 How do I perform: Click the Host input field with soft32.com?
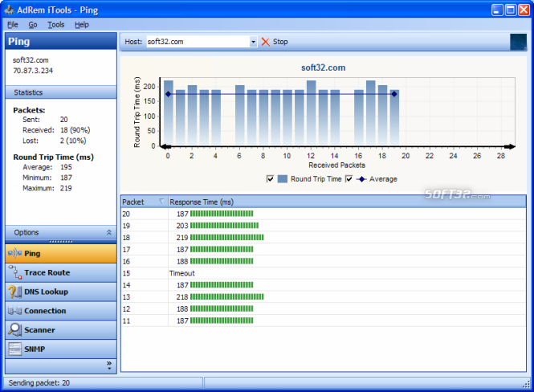198,42
